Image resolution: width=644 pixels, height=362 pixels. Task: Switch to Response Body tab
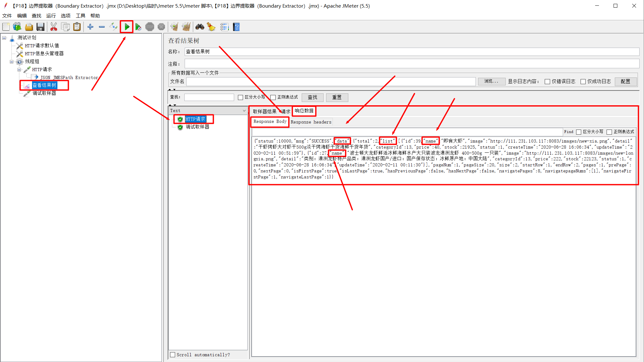tap(270, 122)
